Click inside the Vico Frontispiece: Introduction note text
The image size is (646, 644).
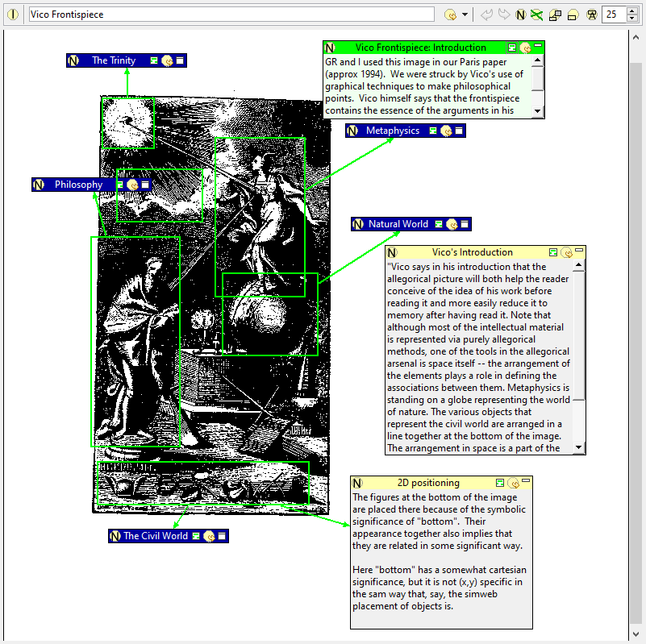427,86
